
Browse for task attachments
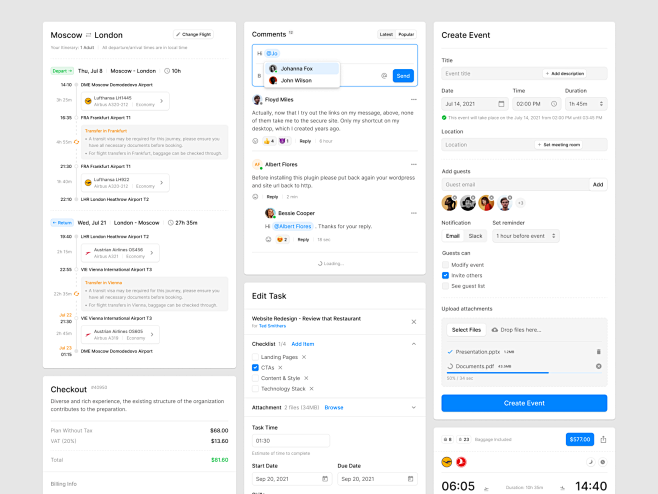(334, 408)
